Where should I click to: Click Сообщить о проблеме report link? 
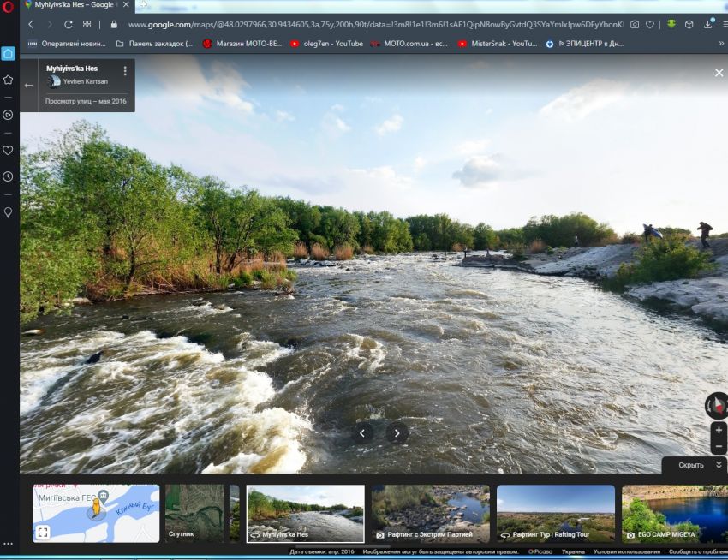(x=698, y=551)
